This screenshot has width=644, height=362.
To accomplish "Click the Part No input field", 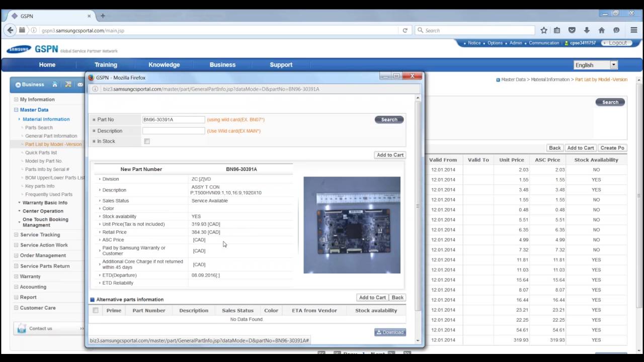I will pyautogui.click(x=174, y=120).
